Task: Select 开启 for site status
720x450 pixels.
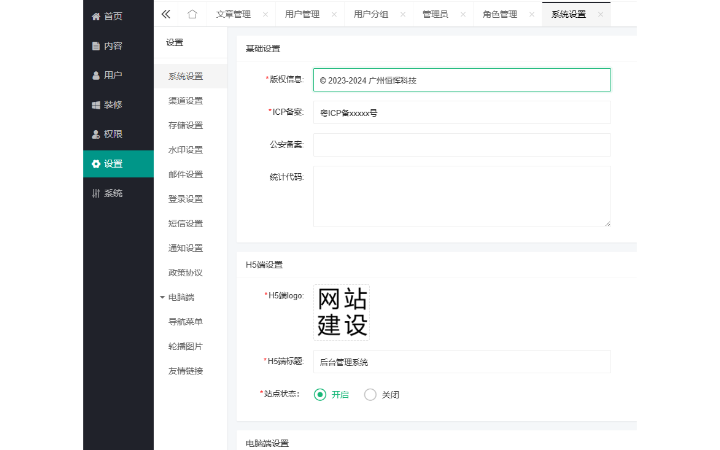Action: 321,394
